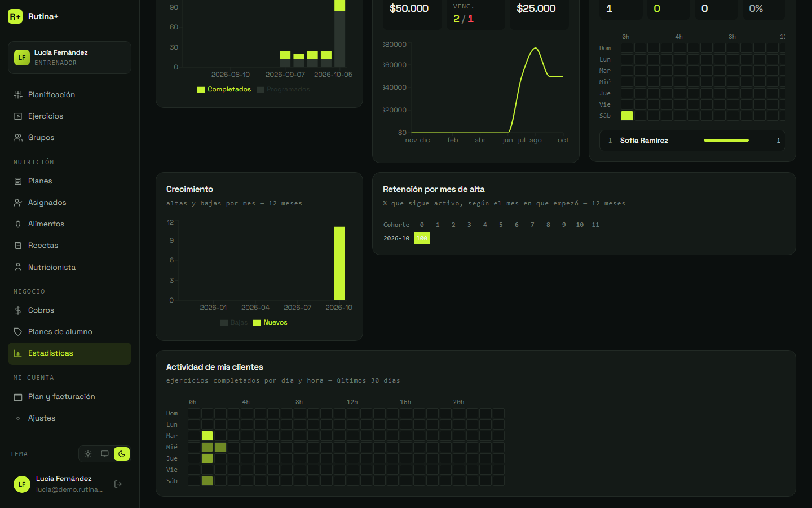Viewport: 812px width, 508px height.
Task: Click the tall green bar in Crecimiento chart
Action: [x=339, y=264]
